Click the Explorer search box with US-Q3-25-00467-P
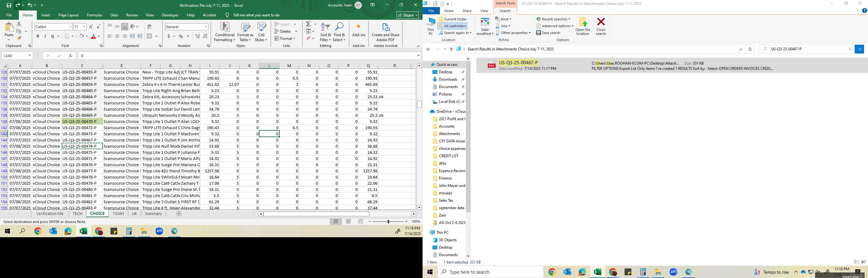This screenshot has height=278, width=868. coord(806,49)
